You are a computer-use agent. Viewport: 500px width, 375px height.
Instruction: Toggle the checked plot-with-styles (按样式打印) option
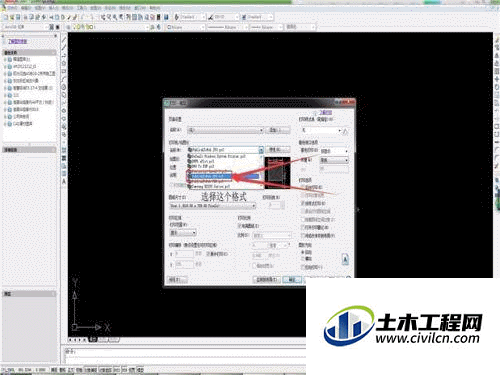(x=303, y=203)
